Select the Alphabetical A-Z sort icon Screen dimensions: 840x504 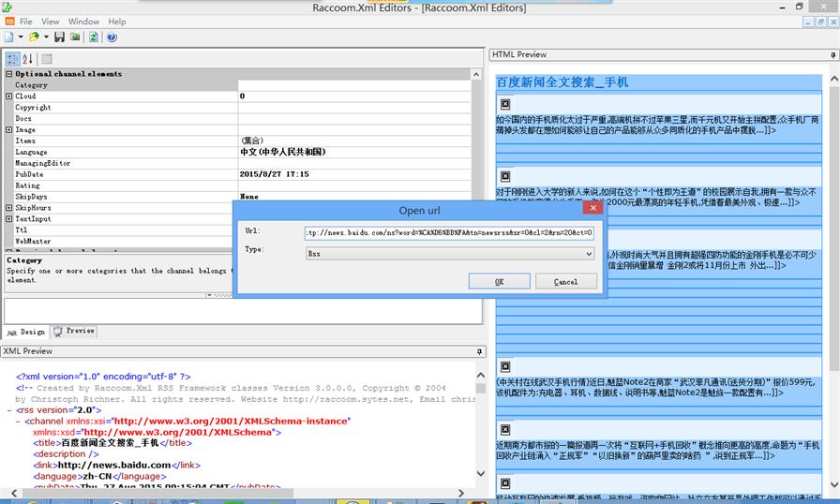(28, 59)
